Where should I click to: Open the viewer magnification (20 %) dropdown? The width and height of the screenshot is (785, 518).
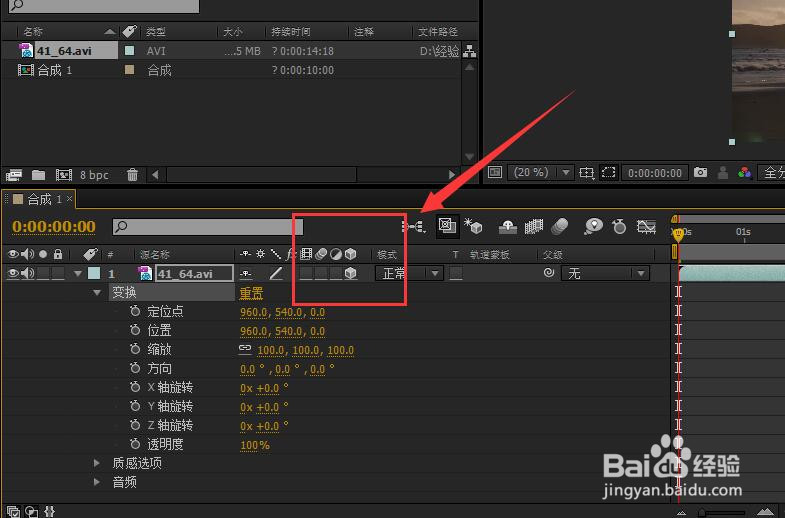[x=540, y=173]
